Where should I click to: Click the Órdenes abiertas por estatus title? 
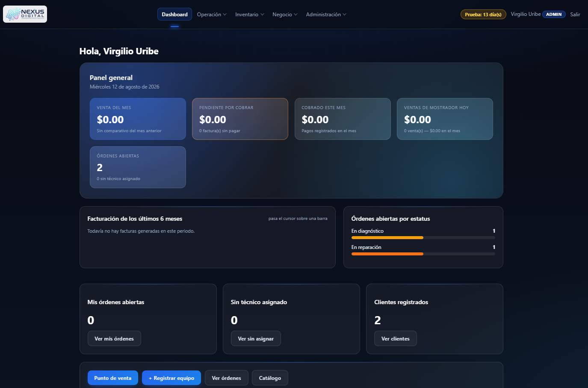390,219
